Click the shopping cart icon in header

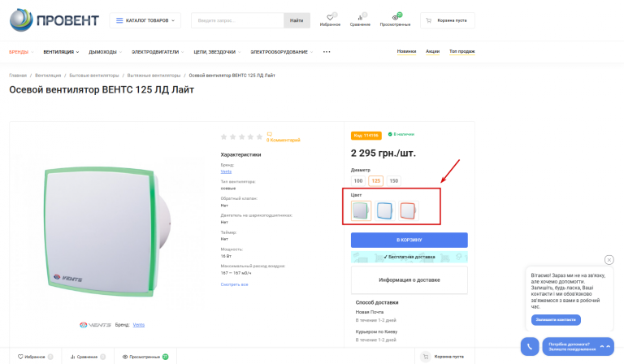pyautogui.click(x=428, y=19)
